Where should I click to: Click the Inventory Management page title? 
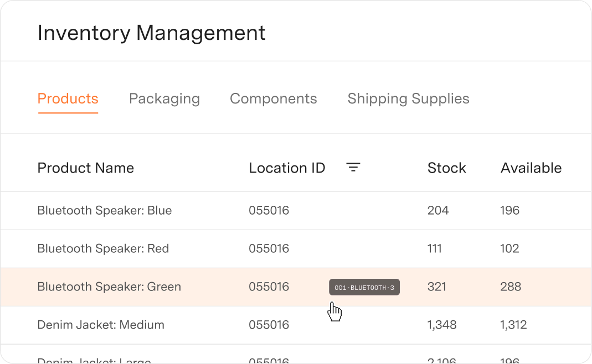pos(151,33)
